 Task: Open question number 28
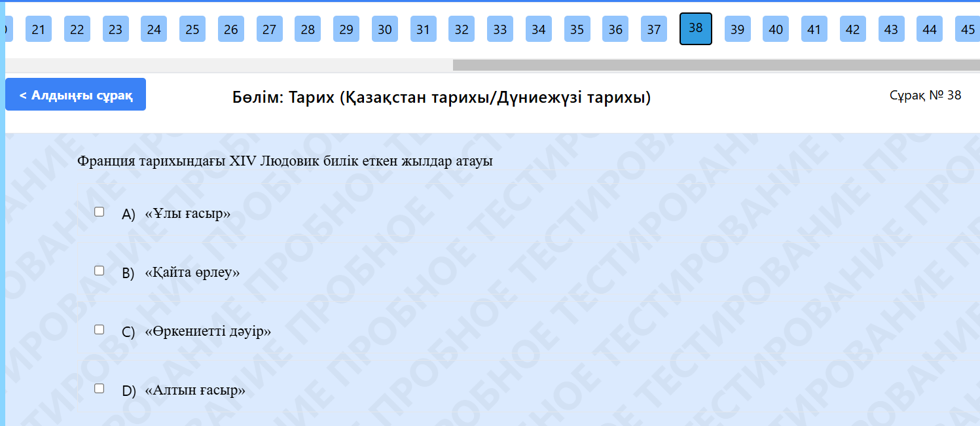(308, 29)
